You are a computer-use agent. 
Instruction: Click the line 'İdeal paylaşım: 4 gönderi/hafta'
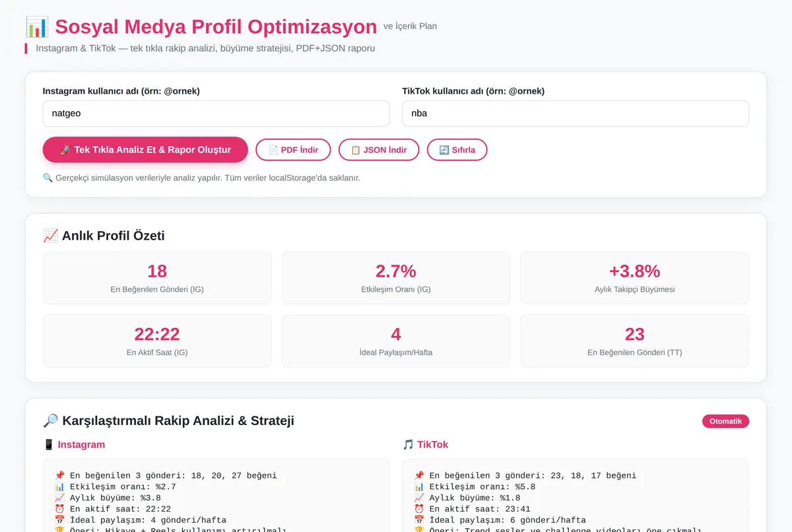click(x=141, y=520)
